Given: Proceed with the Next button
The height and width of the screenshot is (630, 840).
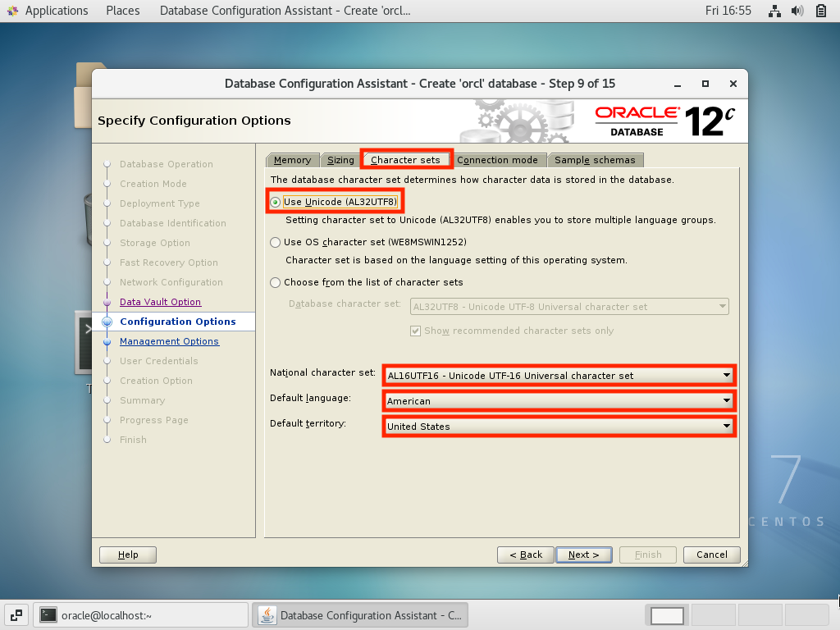Looking at the screenshot, I should click(x=584, y=555).
